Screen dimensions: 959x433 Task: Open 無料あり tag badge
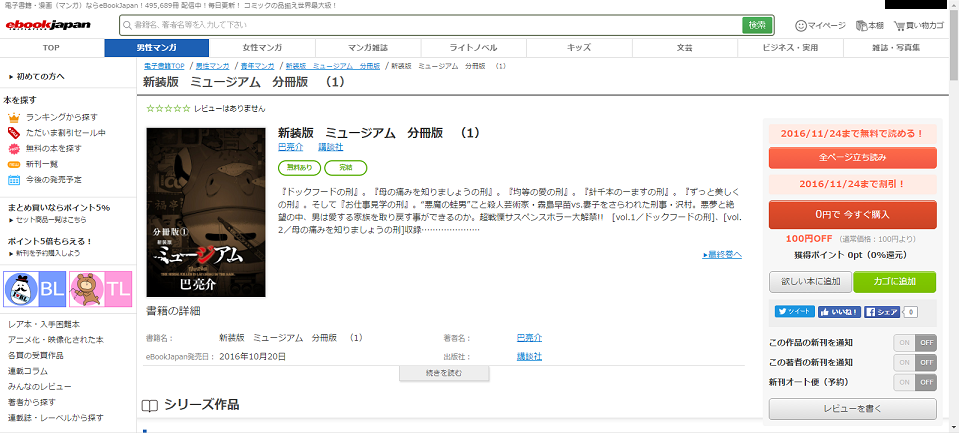(300, 167)
